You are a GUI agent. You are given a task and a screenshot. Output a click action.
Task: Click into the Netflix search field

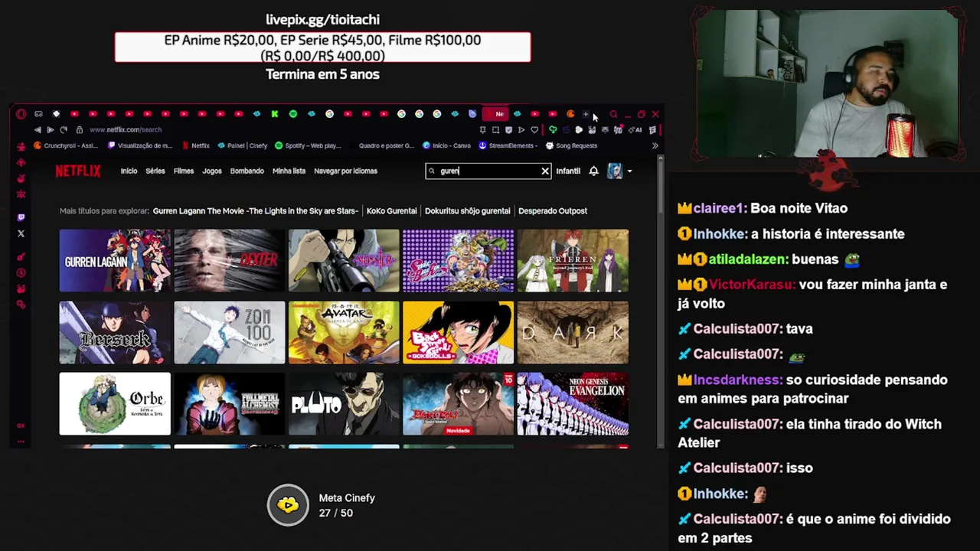(488, 171)
